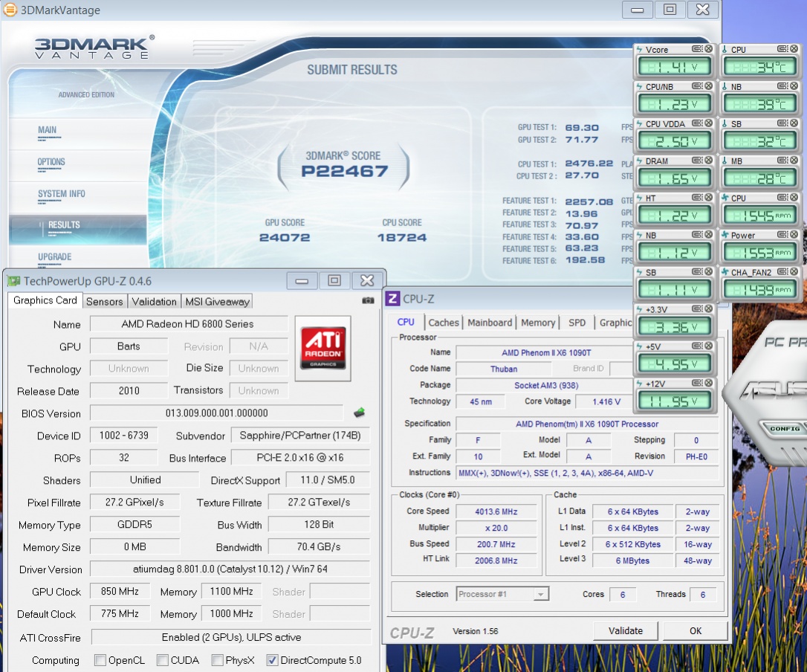
Task: Open settings icon on the DRAM voltage gadget
Action: click(x=697, y=160)
